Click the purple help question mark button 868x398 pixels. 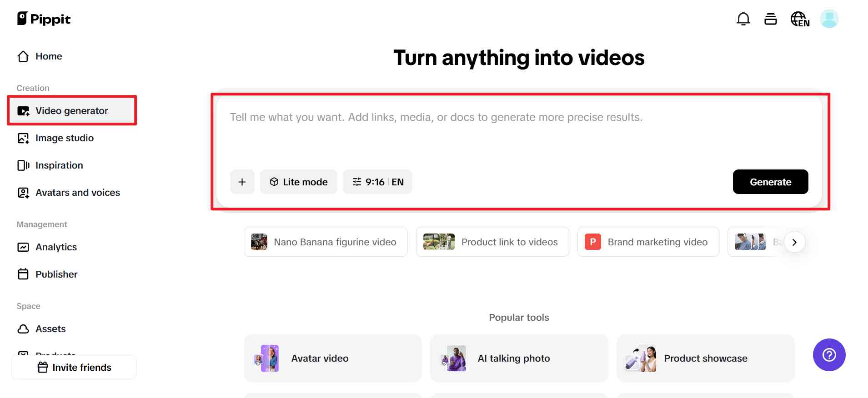[x=829, y=355]
